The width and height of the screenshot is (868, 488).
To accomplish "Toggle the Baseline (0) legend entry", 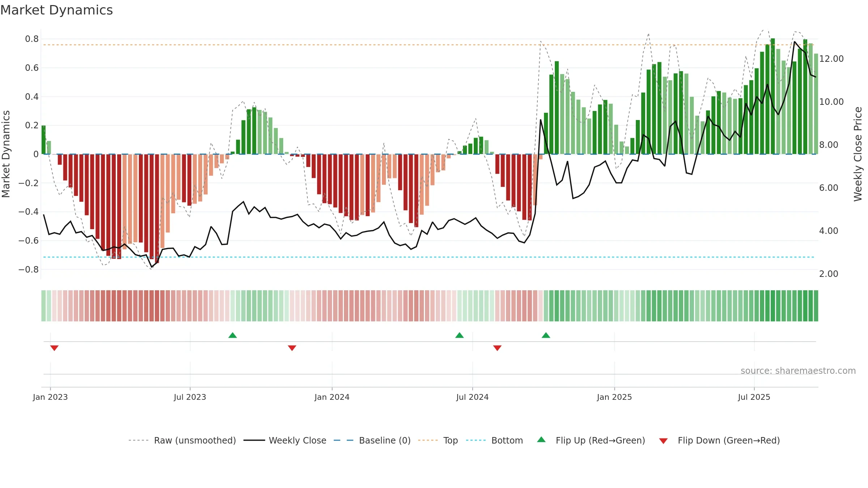I will (x=372, y=440).
